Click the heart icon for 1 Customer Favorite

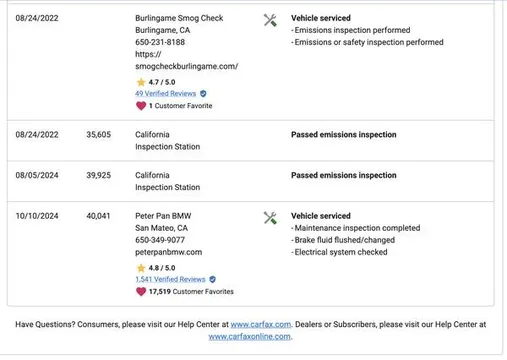(x=141, y=106)
